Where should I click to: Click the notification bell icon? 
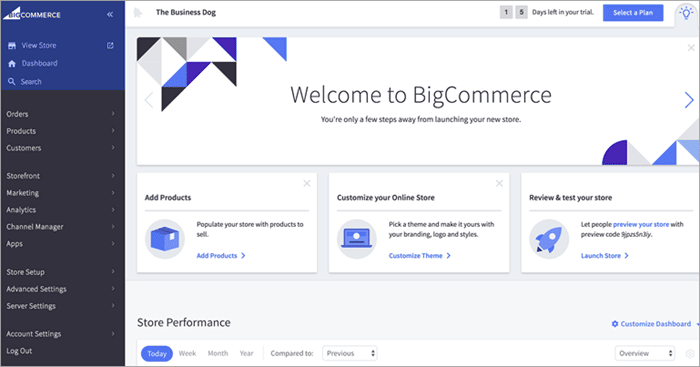138,13
